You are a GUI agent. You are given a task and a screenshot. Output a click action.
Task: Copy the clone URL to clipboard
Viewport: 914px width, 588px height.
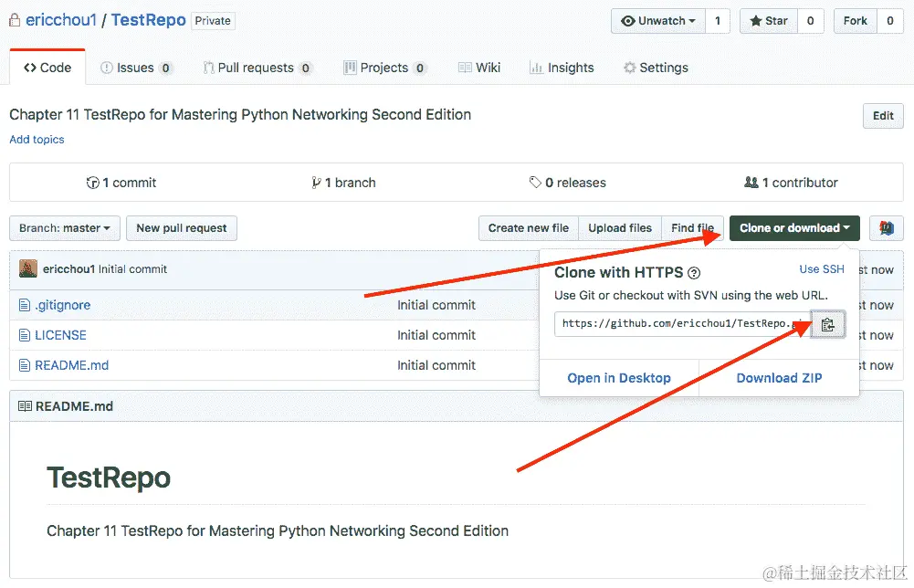(x=828, y=325)
